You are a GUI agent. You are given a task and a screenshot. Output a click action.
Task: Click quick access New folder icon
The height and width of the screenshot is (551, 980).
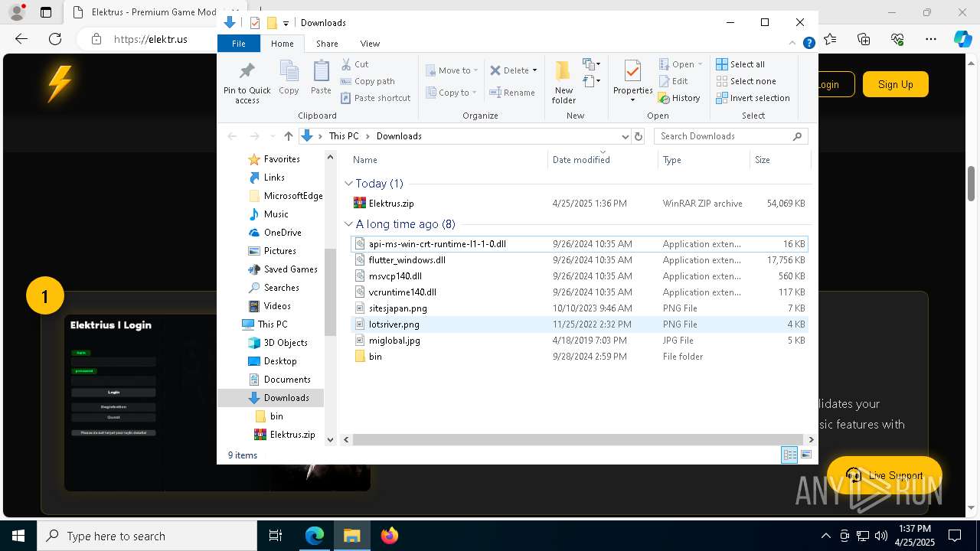(272, 23)
